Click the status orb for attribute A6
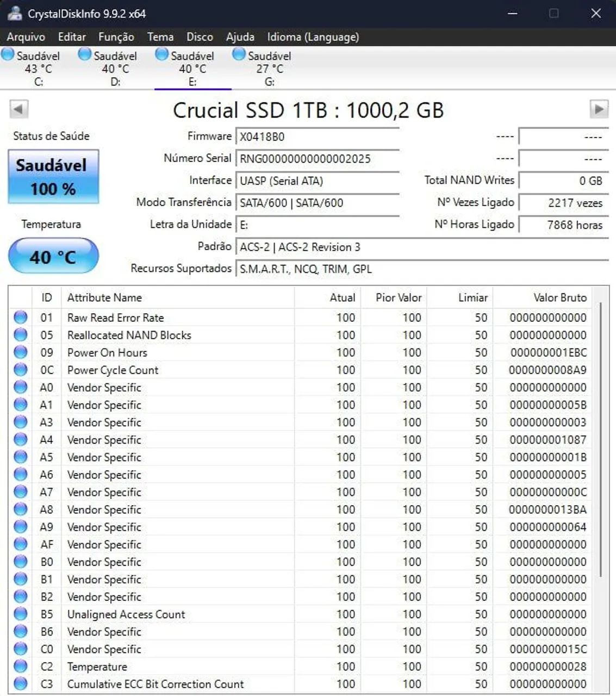616x696 pixels. pos(21,474)
